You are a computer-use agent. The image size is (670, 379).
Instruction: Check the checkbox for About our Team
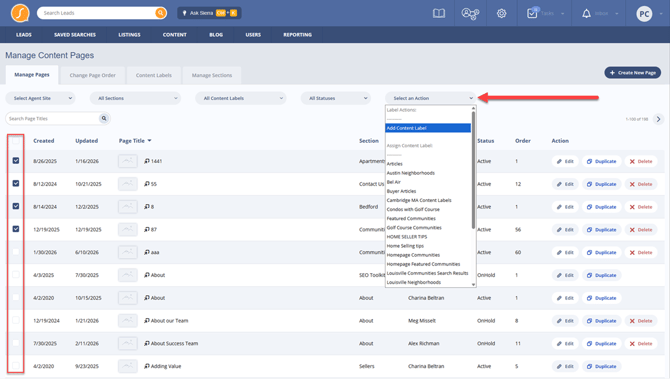click(16, 320)
